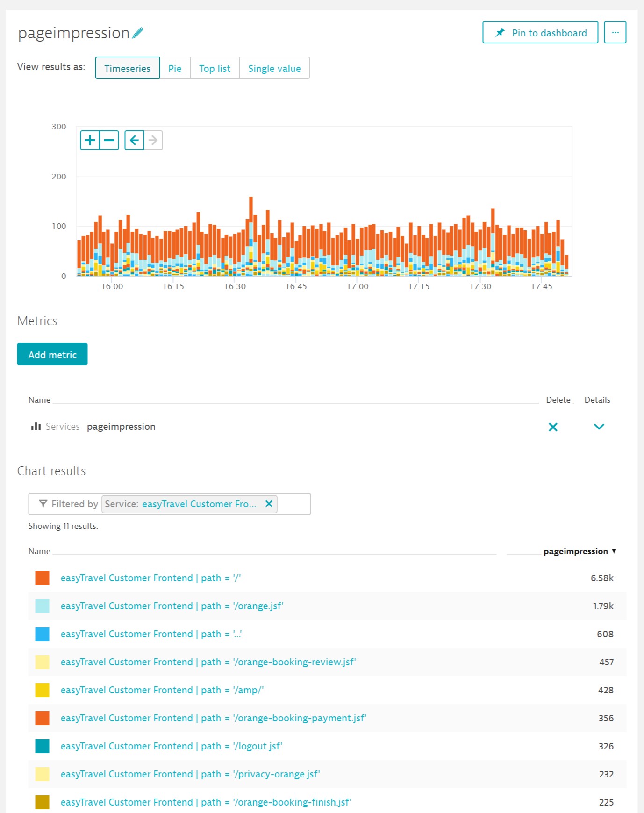Open the more options ellipsis button
This screenshot has width=644, height=813.
pos(615,32)
